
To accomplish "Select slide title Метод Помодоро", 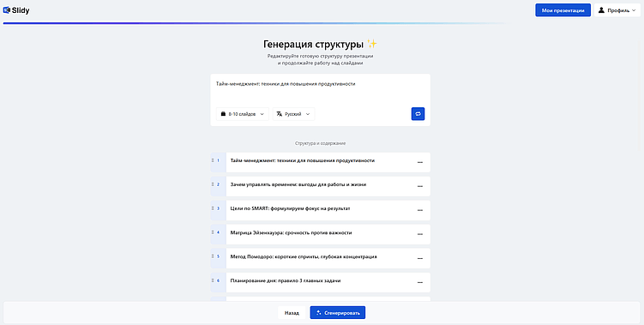I will 304,256.
